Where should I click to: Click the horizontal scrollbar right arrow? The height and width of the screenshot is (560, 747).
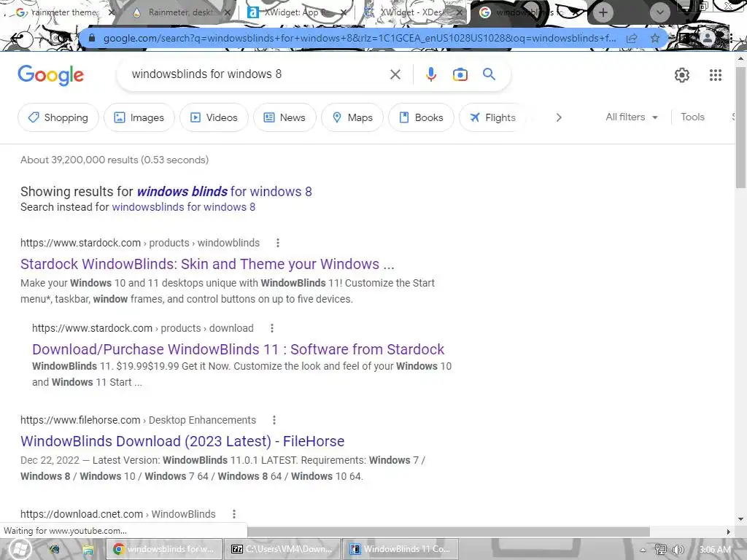(x=728, y=532)
